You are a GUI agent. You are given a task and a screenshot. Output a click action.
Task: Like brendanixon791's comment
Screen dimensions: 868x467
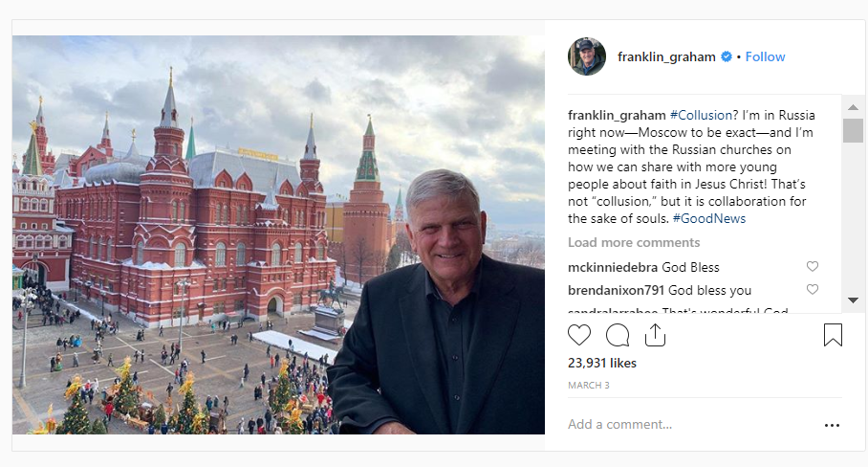tap(813, 290)
